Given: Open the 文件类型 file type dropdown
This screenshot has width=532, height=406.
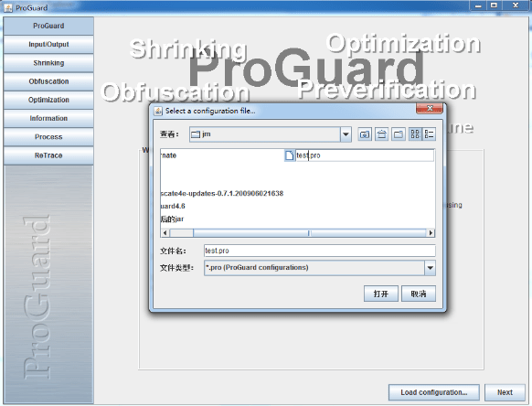Looking at the screenshot, I should (430, 268).
